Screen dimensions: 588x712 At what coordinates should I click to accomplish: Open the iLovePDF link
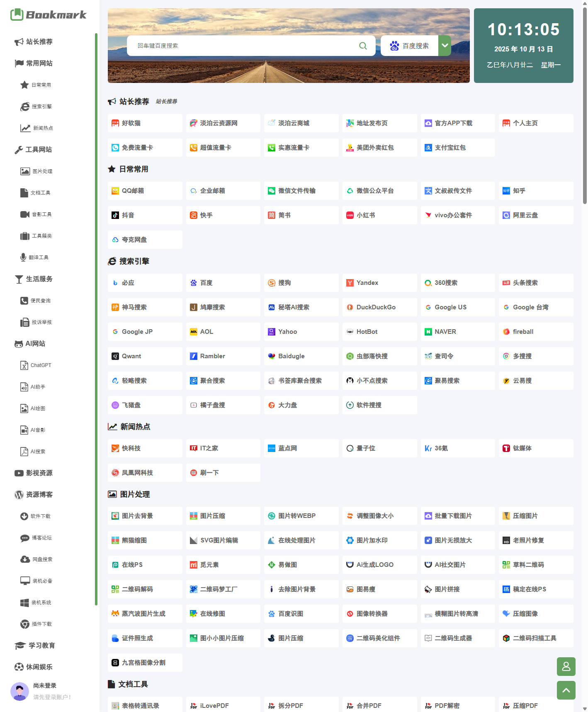coord(223,705)
